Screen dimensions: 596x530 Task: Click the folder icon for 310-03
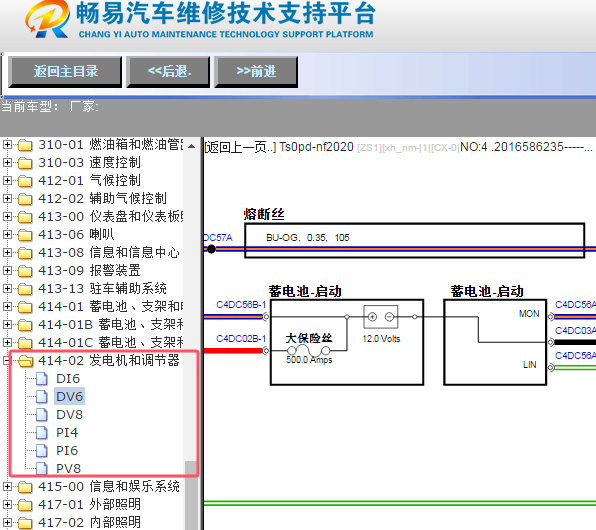(25, 163)
